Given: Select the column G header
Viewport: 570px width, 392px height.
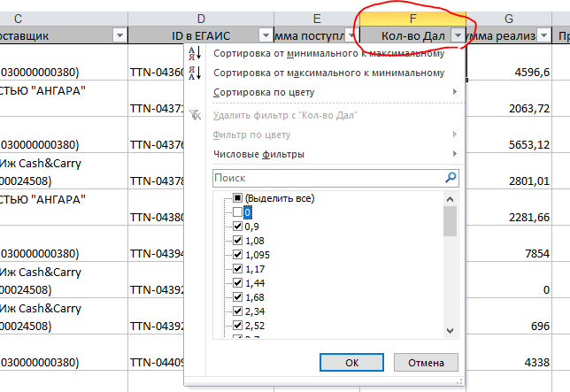Looking at the screenshot, I should (x=509, y=18).
